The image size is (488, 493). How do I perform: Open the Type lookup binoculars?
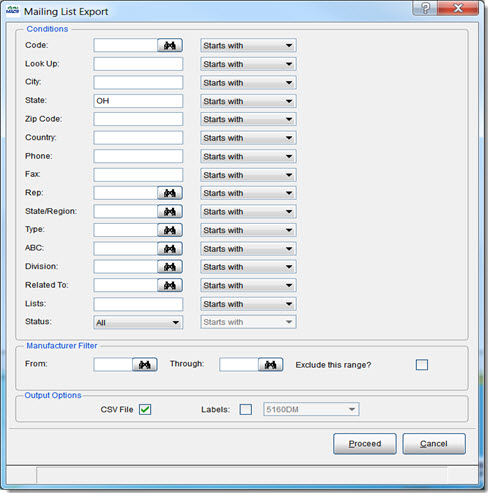pos(170,230)
